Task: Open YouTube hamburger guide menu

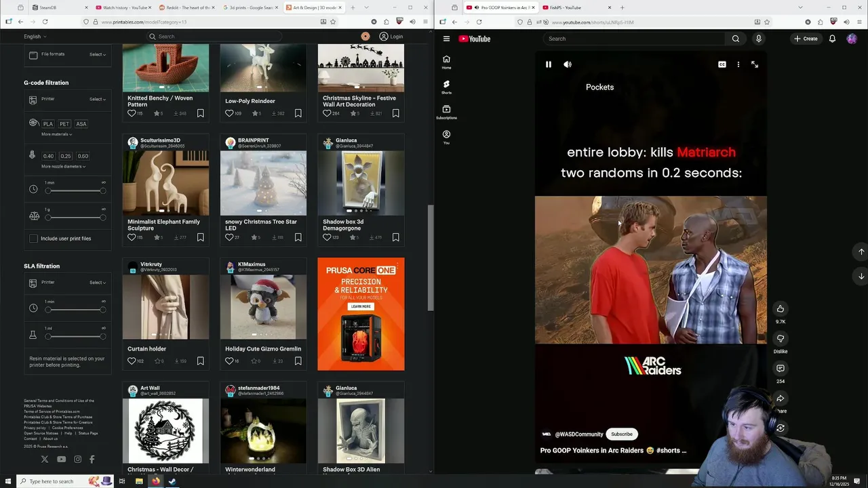Action: point(446,39)
